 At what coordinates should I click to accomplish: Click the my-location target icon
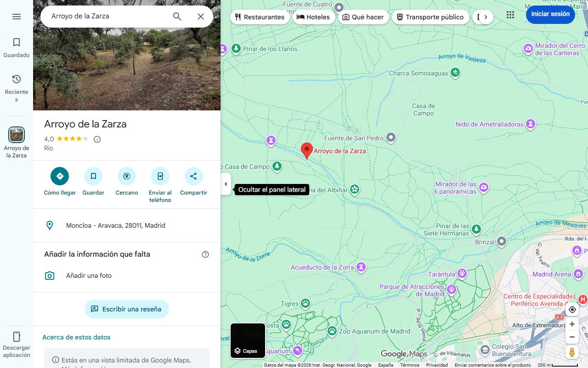[x=572, y=310]
